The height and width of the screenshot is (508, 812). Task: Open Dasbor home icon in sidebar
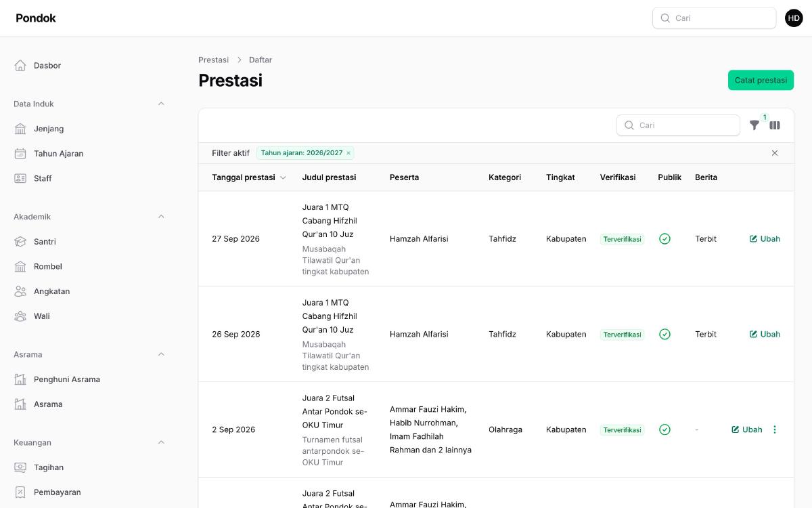pyautogui.click(x=20, y=66)
